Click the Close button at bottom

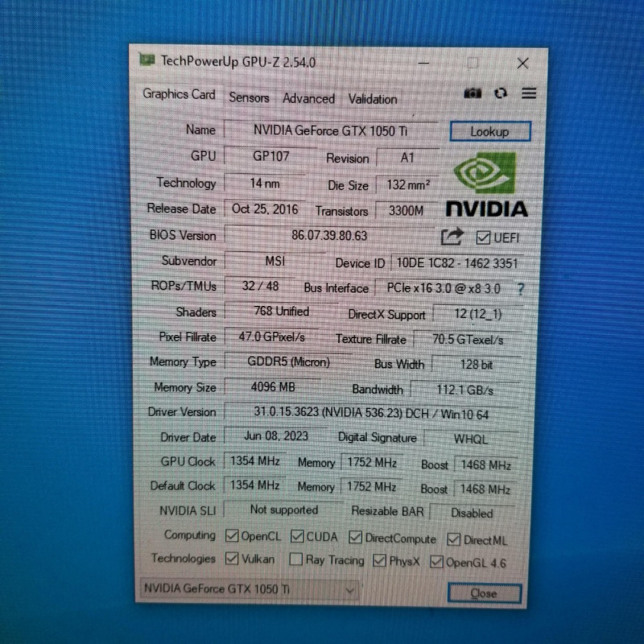pyautogui.click(x=484, y=594)
